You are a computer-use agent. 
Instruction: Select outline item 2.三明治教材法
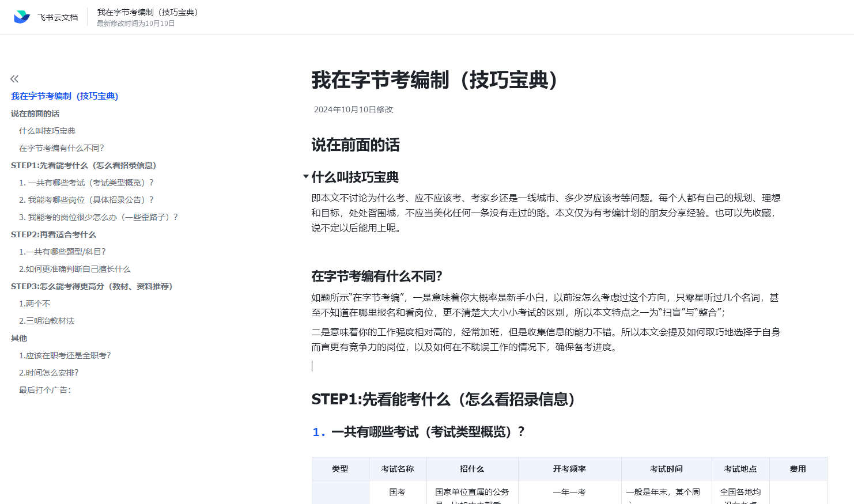[x=47, y=321]
